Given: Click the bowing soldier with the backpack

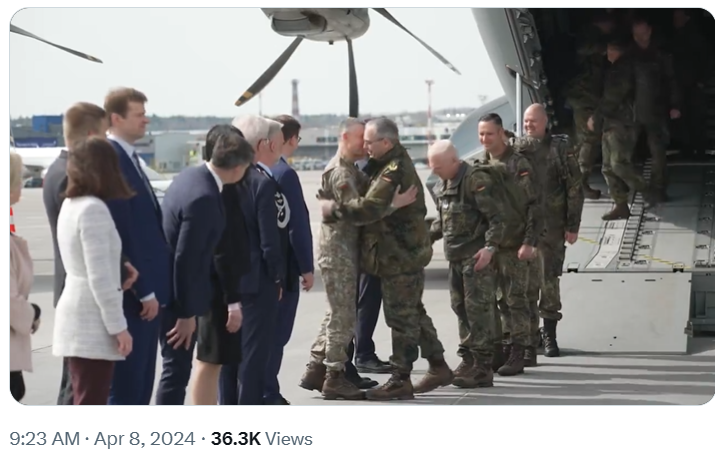Looking at the screenshot, I should 470,260.
